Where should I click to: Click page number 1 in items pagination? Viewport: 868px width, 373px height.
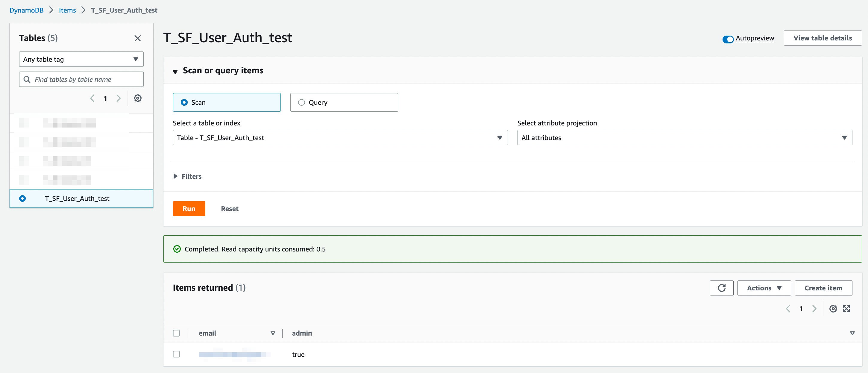801,309
